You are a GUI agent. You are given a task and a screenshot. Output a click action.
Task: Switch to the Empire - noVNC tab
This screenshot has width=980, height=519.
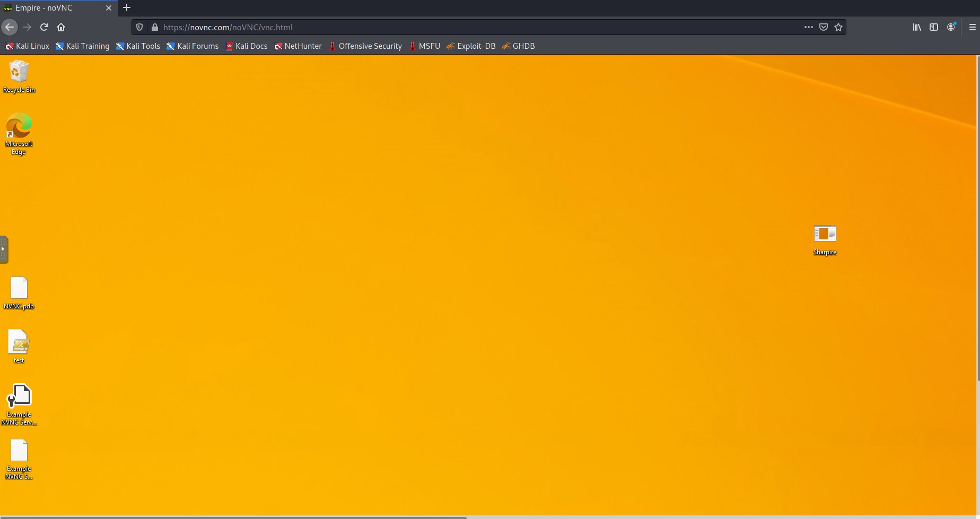tap(53, 8)
